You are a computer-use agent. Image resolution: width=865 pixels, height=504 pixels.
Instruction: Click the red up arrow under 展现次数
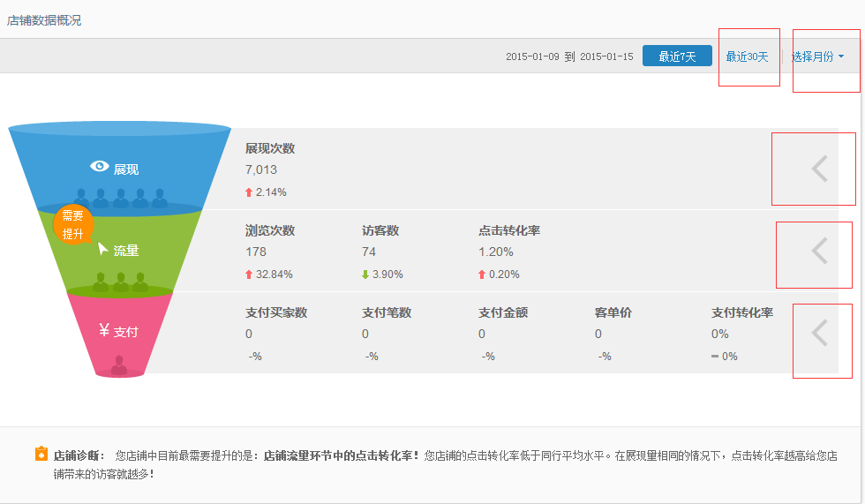tap(249, 192)
